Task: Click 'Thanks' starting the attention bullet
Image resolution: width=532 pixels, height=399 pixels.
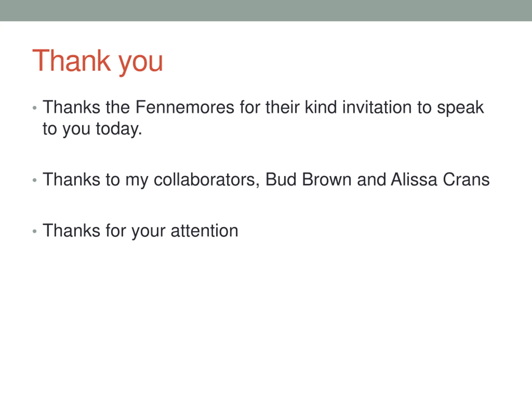Action: pyautogui.click(x=71, y=230)
